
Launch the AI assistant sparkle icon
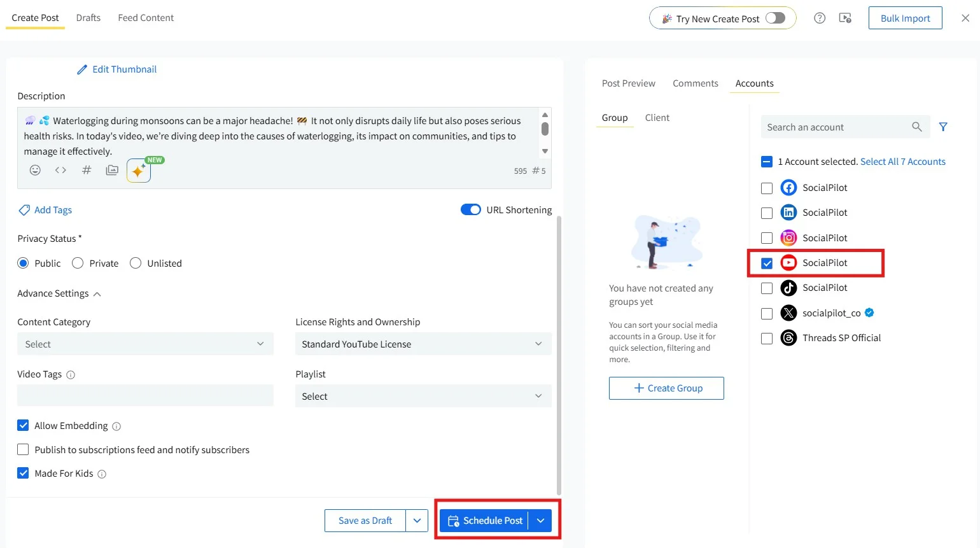coord(139,171)
